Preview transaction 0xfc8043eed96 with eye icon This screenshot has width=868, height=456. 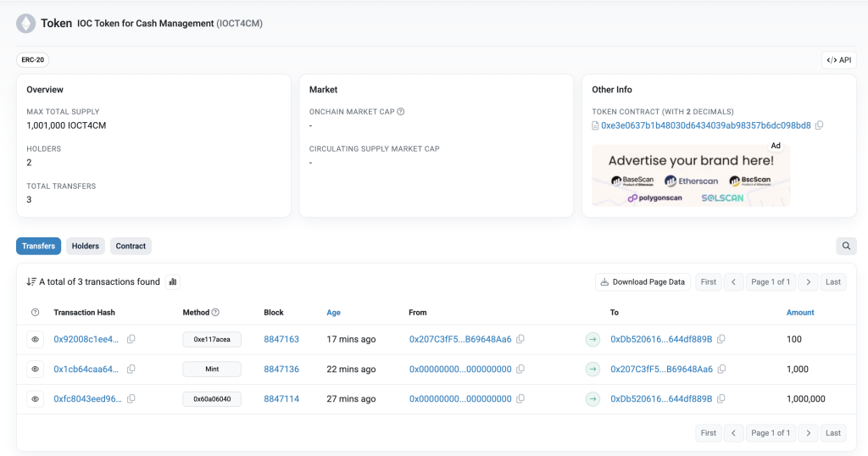pos(35,399)
